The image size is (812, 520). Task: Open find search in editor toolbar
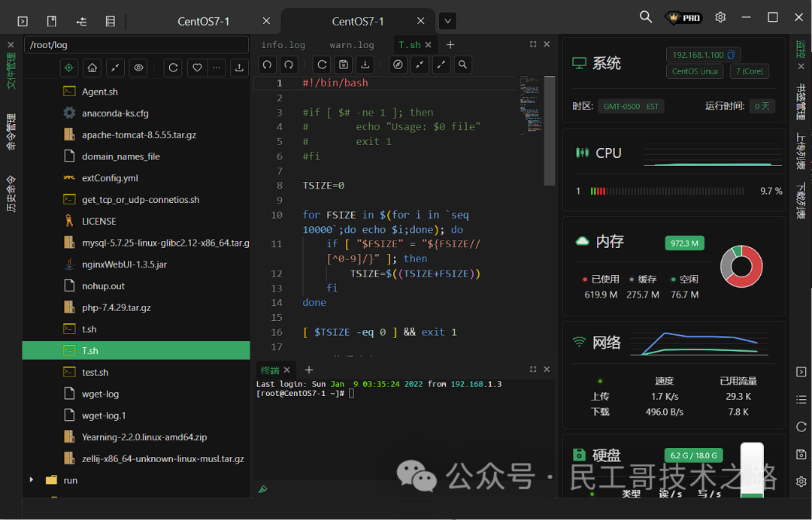[x=463, y=65]
